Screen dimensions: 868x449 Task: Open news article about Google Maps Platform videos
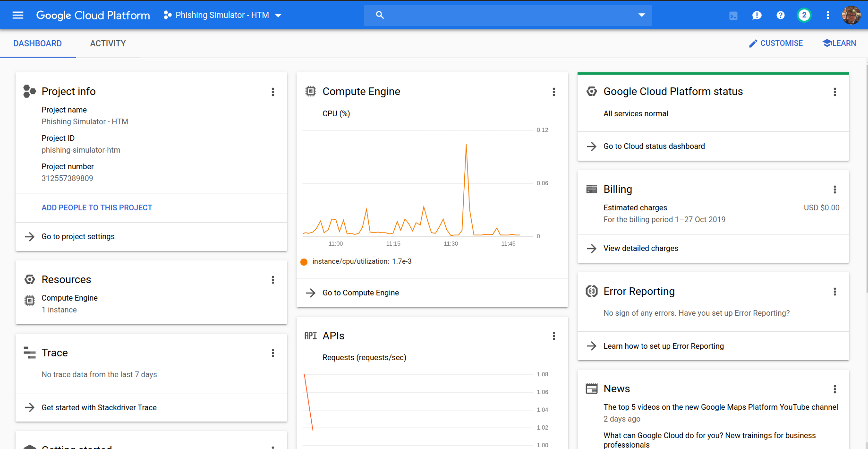pyautogui.click(x=721, y=407)
